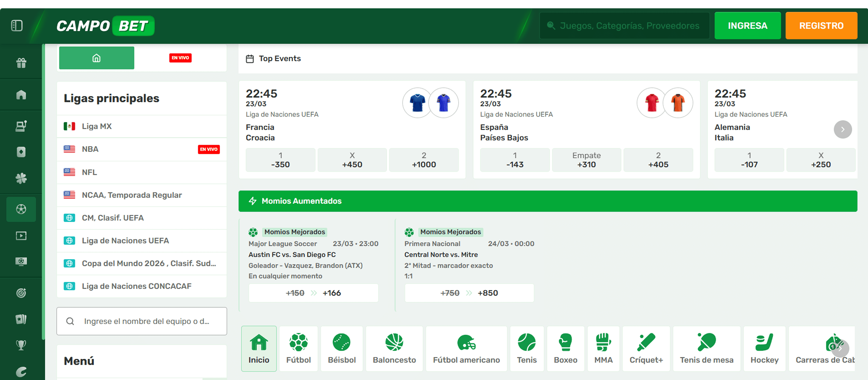
Task: Click the dice card sidebar icon
Action: click(21, 152)
